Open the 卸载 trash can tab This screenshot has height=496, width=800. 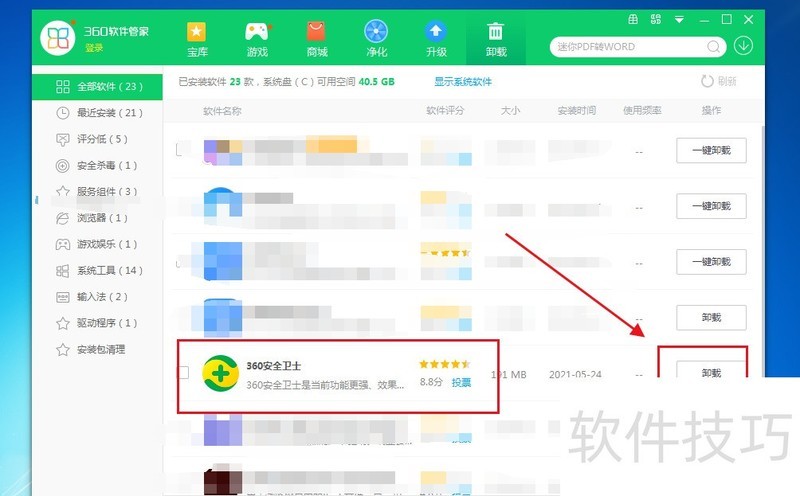click(x=495, y=38)
